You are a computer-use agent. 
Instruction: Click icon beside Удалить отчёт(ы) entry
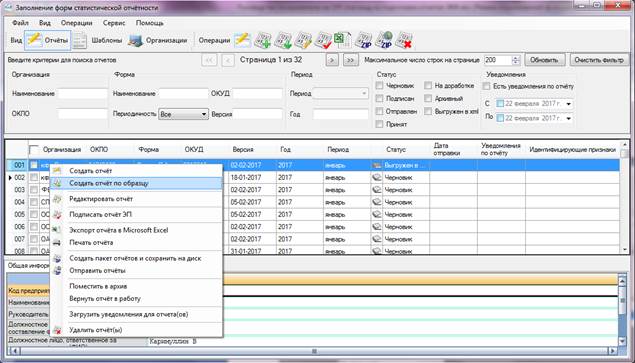click(x=57, y=330)
